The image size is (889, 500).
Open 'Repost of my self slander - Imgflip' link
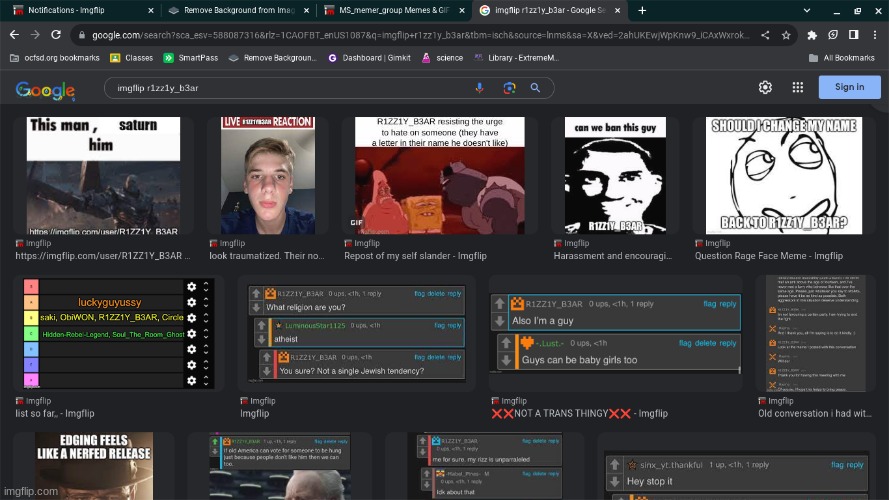pos(415,256)
